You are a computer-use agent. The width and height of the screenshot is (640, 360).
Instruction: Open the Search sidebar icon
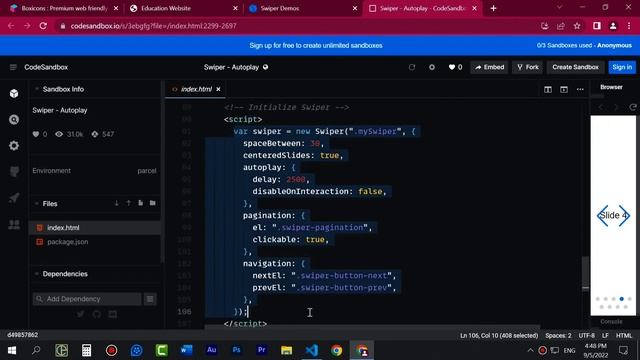pos(14,120)
